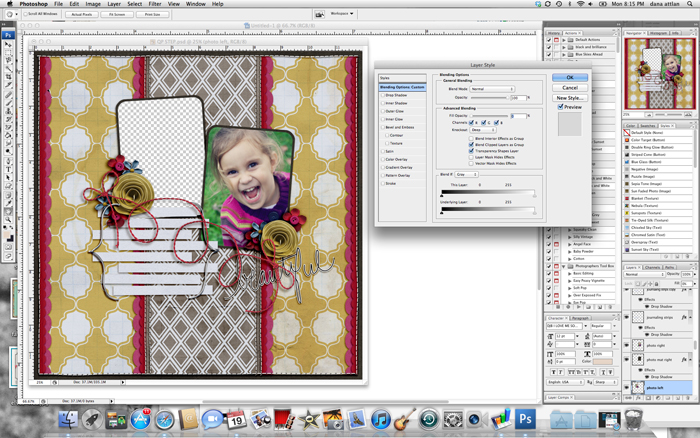Switch to the Channels tab
This screenshot has width=700, height=438.
[x=653, y=267]
